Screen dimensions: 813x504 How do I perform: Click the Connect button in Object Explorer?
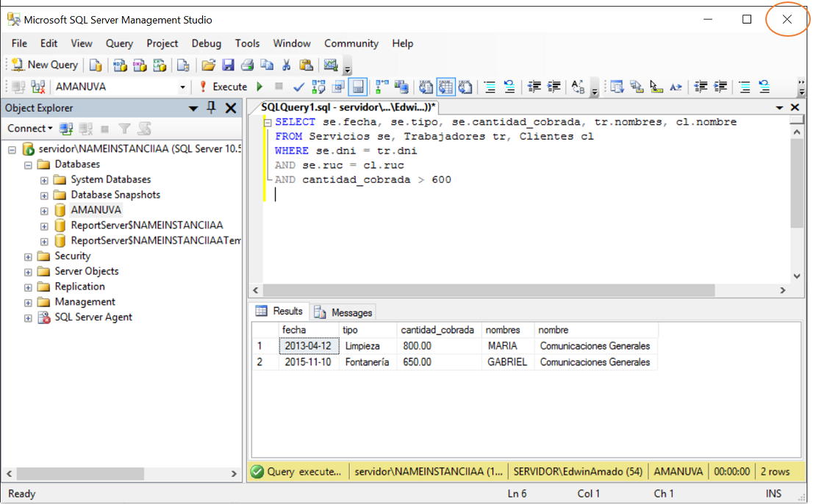(x=26, y=129)
